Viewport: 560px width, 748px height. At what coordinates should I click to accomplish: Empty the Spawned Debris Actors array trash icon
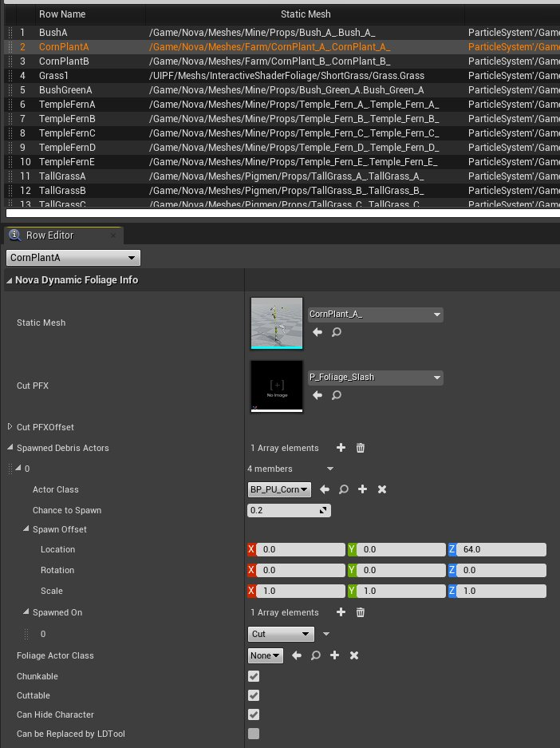pos(361,448)
